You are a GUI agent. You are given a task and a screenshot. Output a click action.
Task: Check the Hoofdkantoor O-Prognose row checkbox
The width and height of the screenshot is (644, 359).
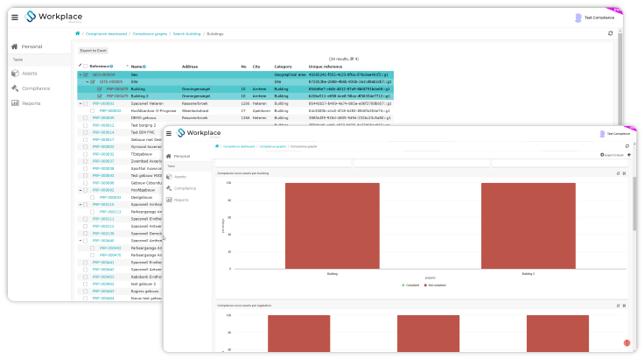coord(93,110)
